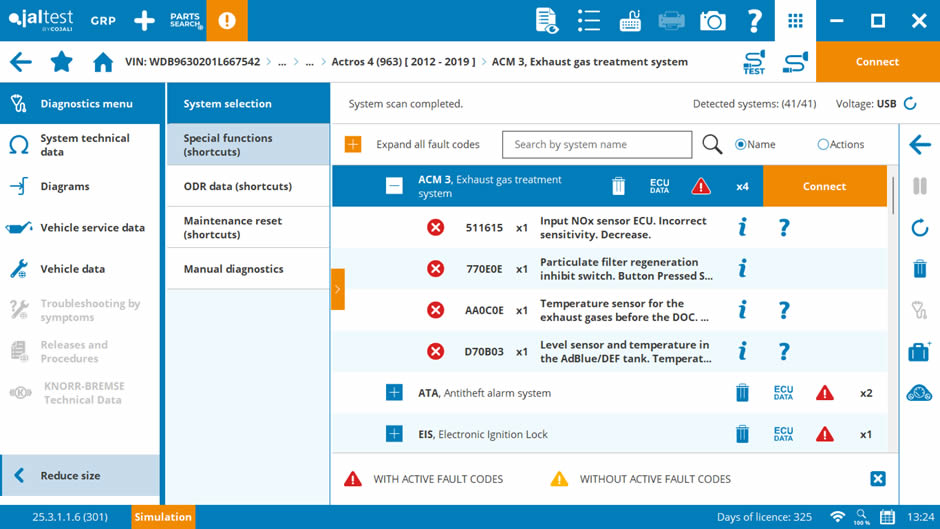This screenshot has width=940, height=529.
Task: Click Connect button in ACM 3 row
Action: [x=824, y=186]
